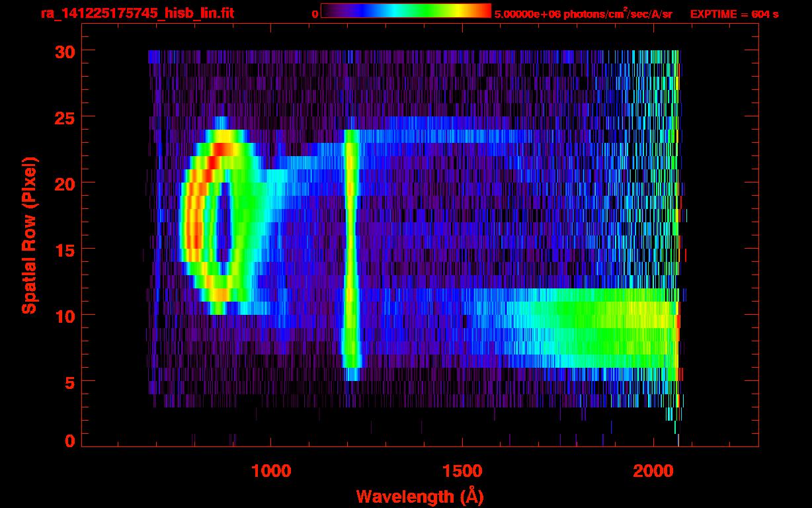Click the EXPTIME = 604 s text
This screenshot has width=812, height=508.
(734, 14)
